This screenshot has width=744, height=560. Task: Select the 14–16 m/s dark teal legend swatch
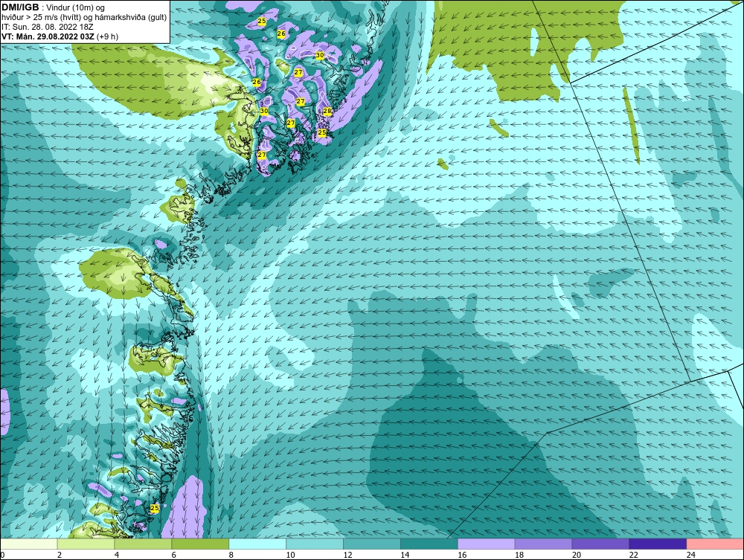click(x=429, y=544)
